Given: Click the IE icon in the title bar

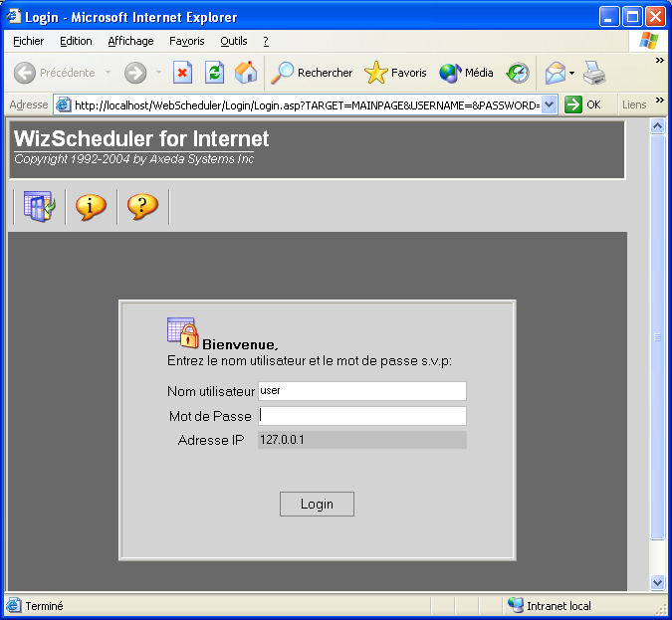Looking at the screenshot, I should click(13, 16).
